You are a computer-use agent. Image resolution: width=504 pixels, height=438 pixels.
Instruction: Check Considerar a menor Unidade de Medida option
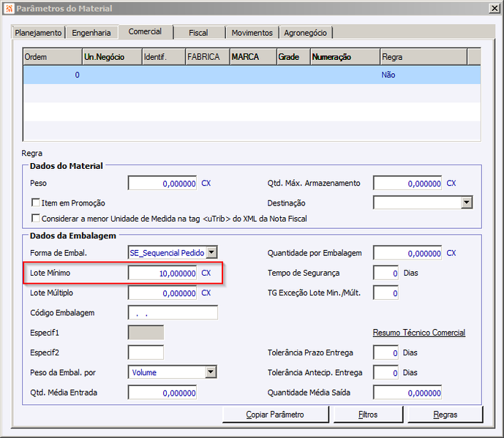click(36, 219)
